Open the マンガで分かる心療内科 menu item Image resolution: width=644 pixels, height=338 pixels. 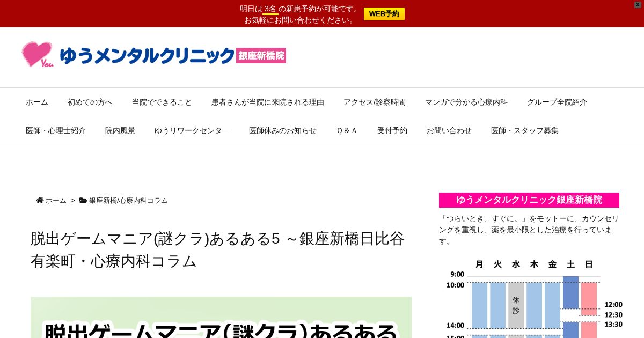tap(466, 102)
